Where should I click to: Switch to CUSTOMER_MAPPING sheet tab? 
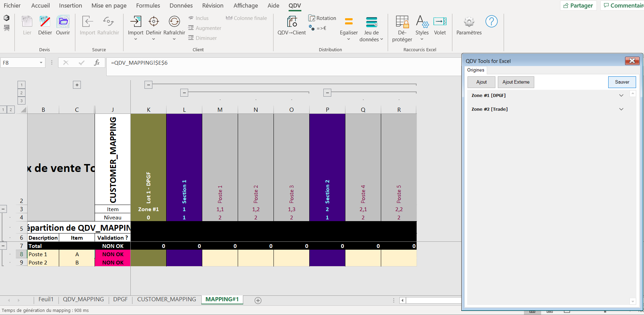(x=167, y=300)
